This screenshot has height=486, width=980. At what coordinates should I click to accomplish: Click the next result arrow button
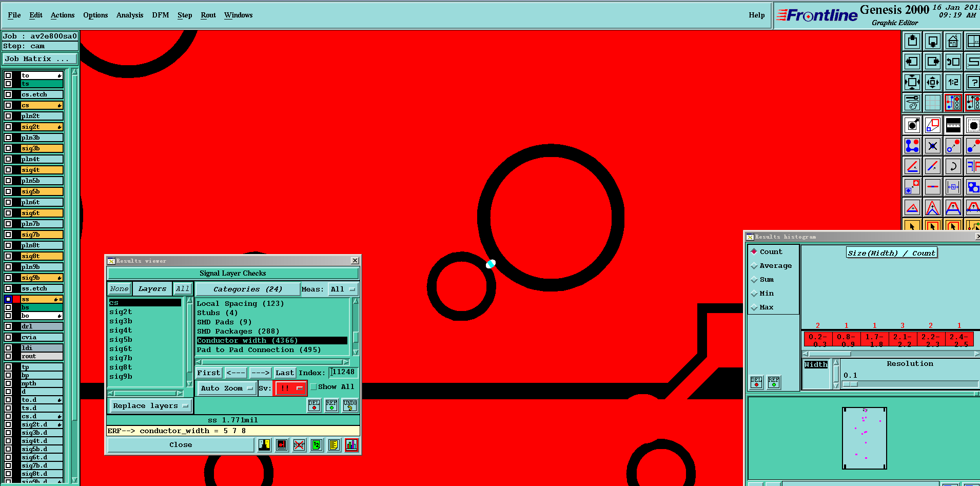pos(260,373)
